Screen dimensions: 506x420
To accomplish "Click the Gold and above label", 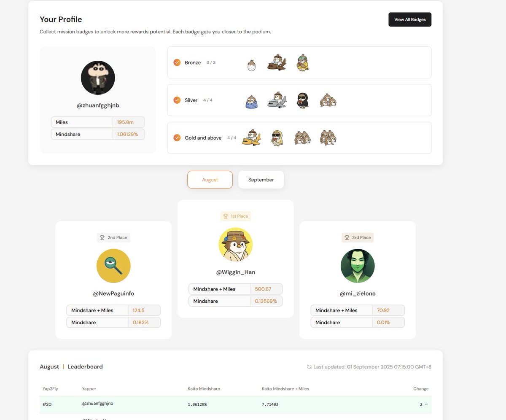I will [203, 138].
